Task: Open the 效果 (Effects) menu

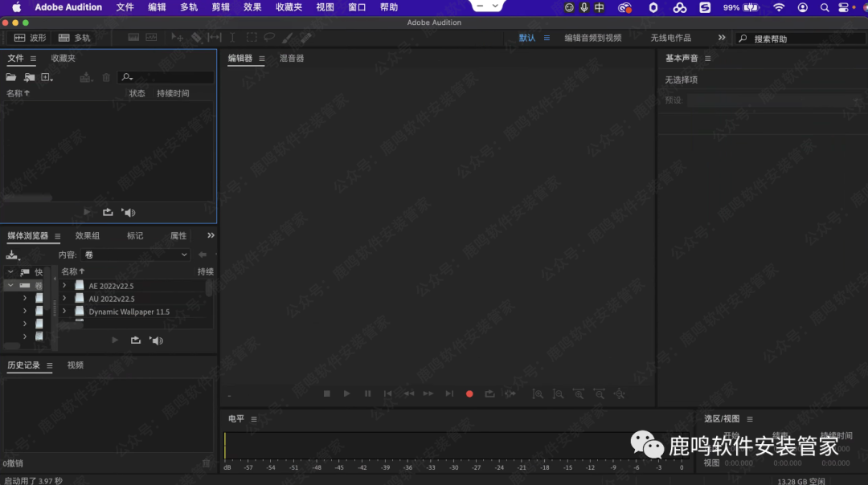Action: tap(252, 7)
